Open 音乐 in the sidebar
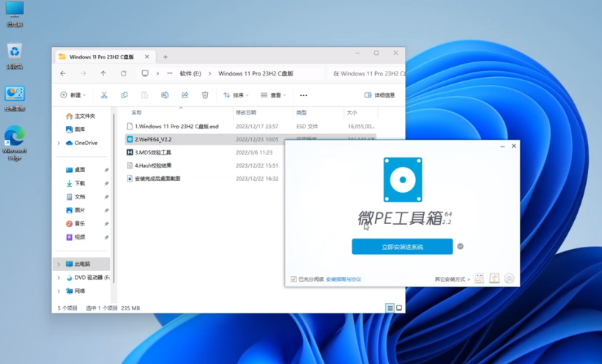 pyautogui.click(x=75, y=223)
